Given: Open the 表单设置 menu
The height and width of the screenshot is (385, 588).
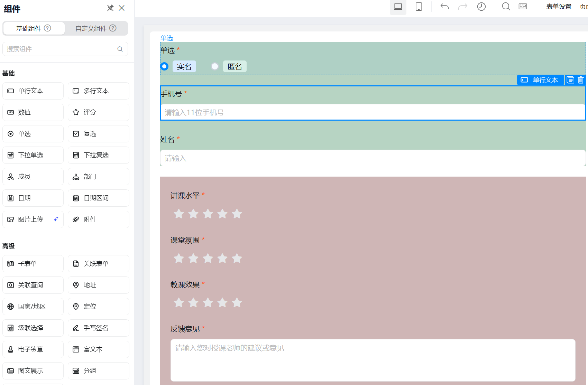Looking at the screenshot, I should tap(559, 7).
